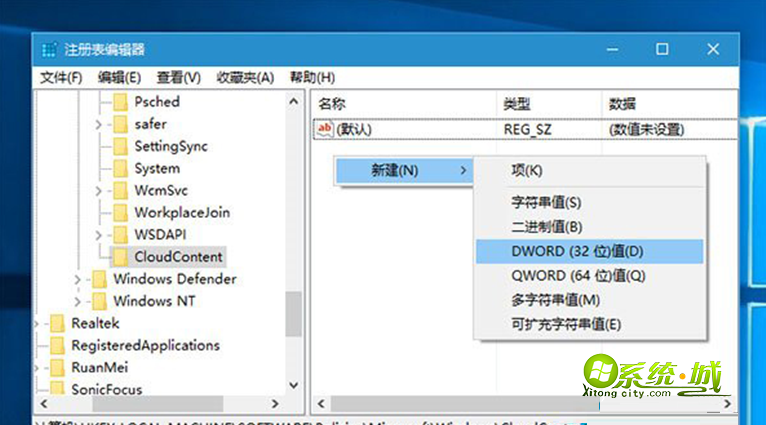Click the CloudContent folder icon

coord(120,257)
